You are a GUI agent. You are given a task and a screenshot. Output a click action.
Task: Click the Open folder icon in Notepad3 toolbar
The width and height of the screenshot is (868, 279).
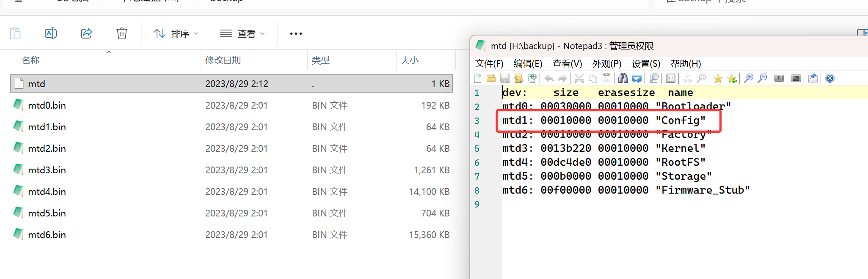pos(491,78)
